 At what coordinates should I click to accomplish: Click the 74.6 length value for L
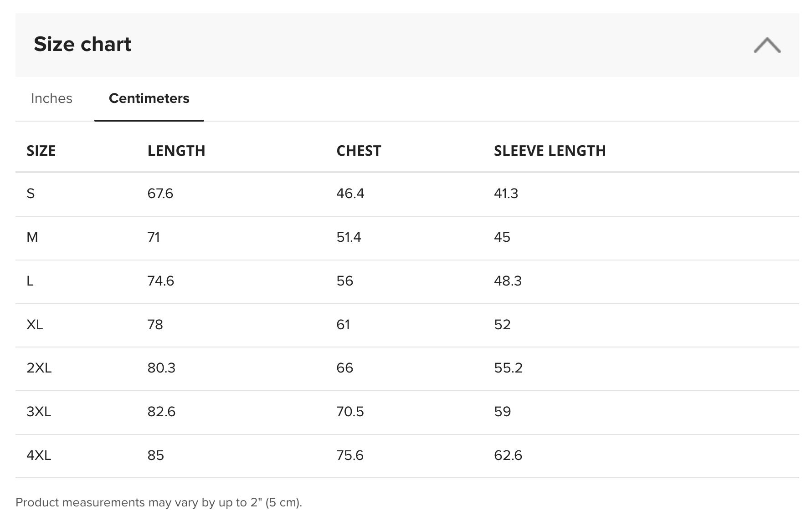[161, 281]
